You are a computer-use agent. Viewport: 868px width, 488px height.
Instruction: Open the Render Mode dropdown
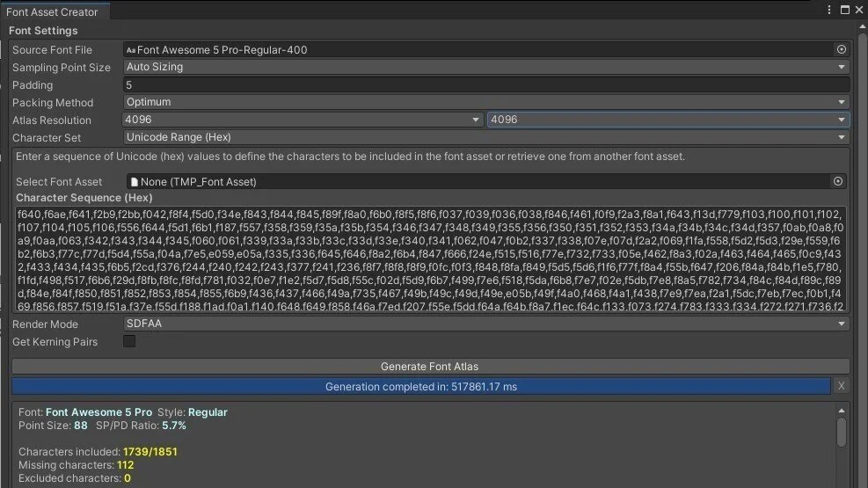click(x=486, y=324)
